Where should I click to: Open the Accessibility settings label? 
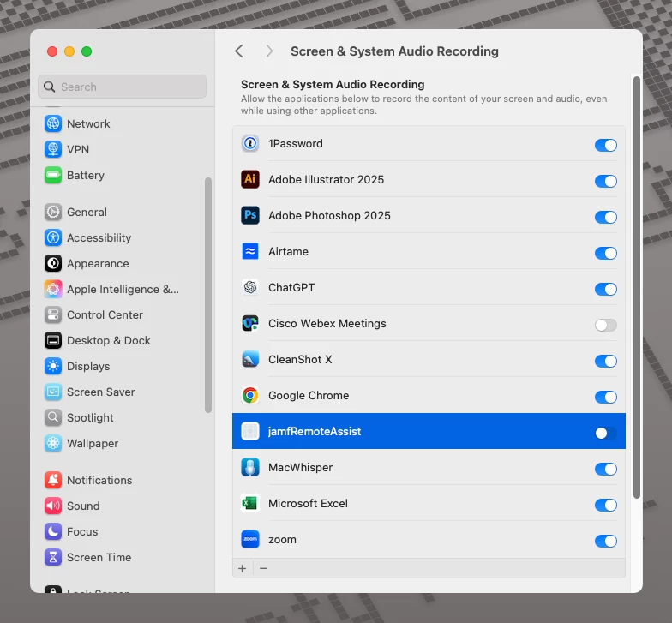coord(99,238)
